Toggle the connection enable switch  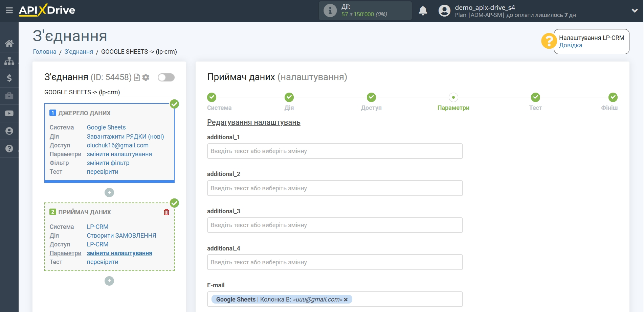(x=166, y=77)
